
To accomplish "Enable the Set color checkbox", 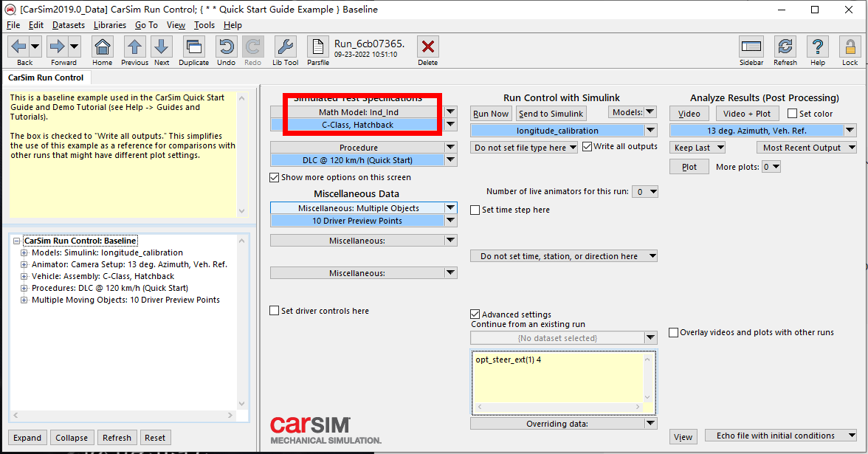I will (792, 114).
